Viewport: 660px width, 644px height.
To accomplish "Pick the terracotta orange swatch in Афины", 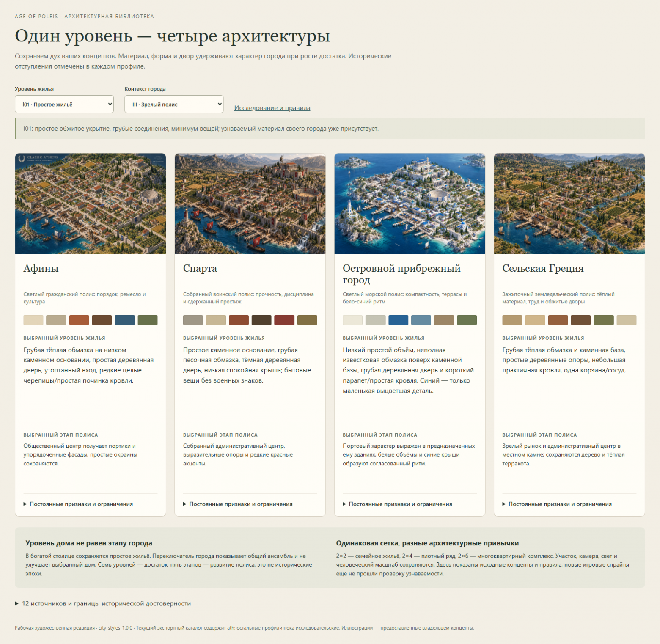I will (x=79, y=320).
